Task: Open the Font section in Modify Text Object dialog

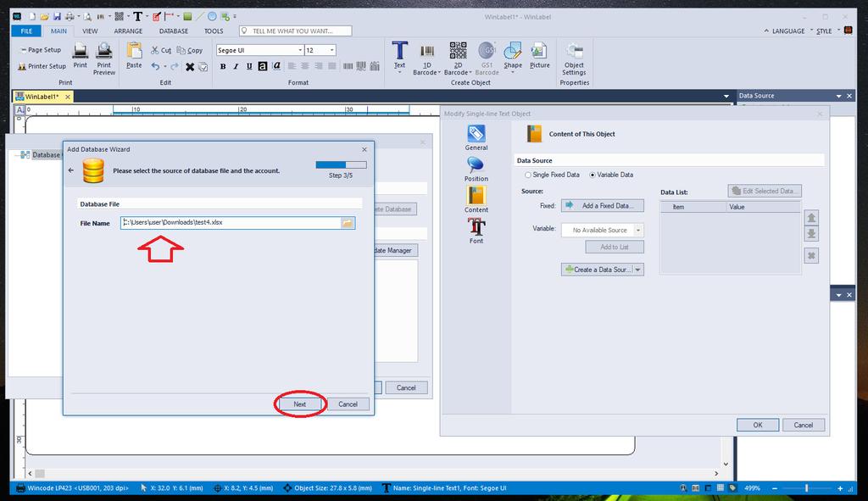Action: click(x=476, y=231)
